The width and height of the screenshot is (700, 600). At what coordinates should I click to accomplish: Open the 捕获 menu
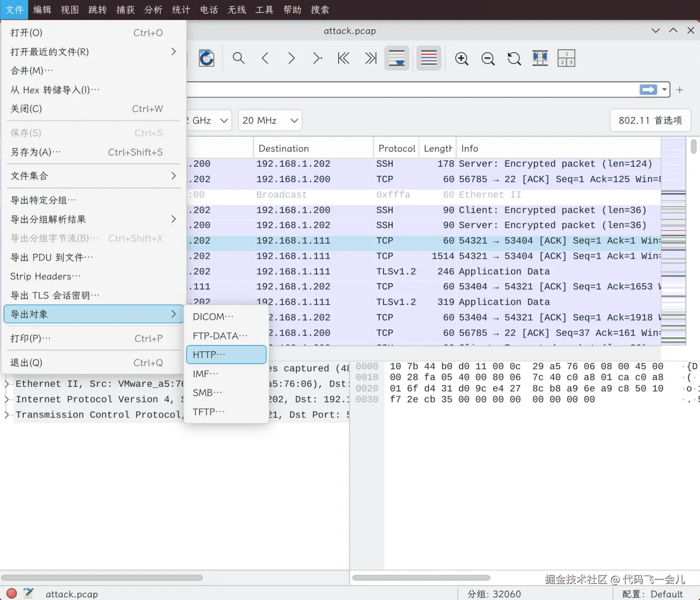click(125, 10)
